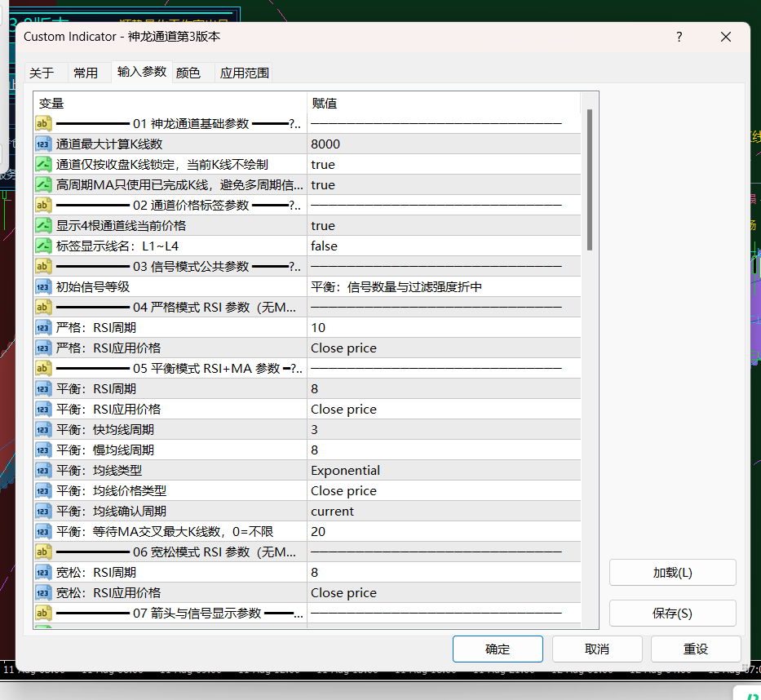Click the 保存(S) button
Viewport: 761px width, 700px height.
click(x=673, y=613)
